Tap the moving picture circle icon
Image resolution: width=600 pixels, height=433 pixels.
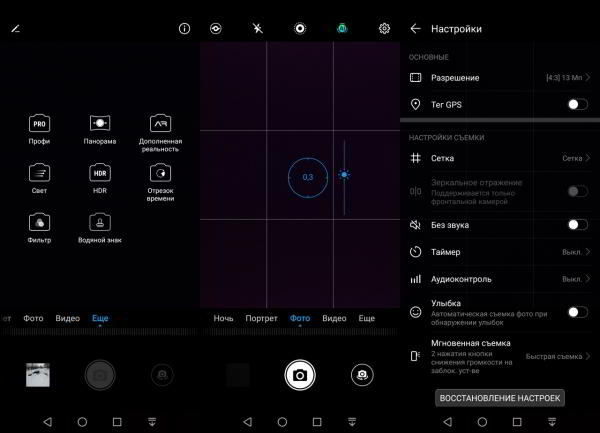pyautogui.click(x=300, y=29)
